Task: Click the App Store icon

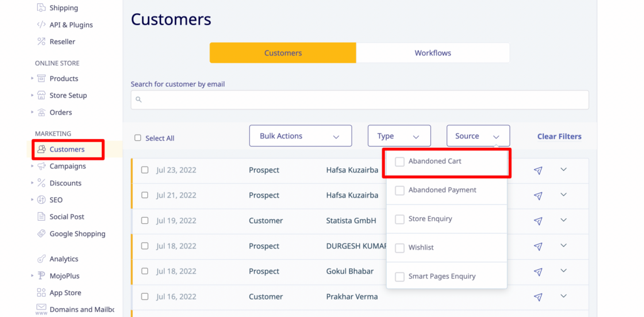Action: click(41, 293)
